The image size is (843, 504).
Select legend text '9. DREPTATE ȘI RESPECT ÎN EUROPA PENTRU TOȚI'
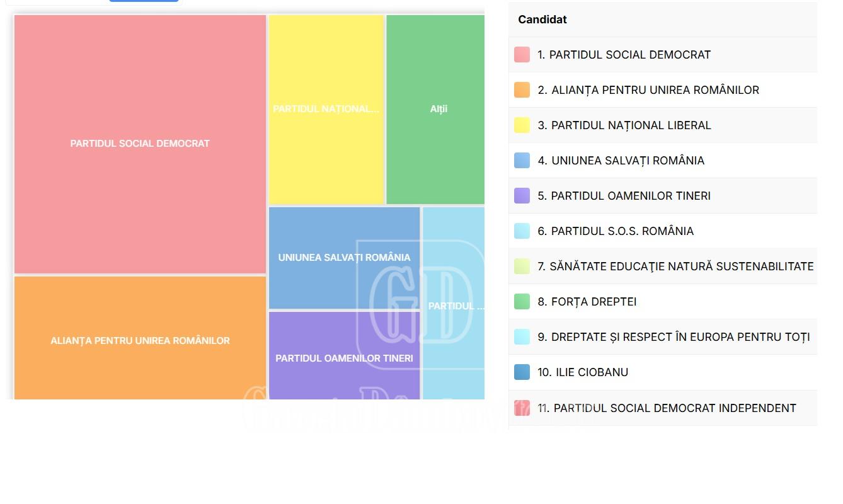[674, 337]
